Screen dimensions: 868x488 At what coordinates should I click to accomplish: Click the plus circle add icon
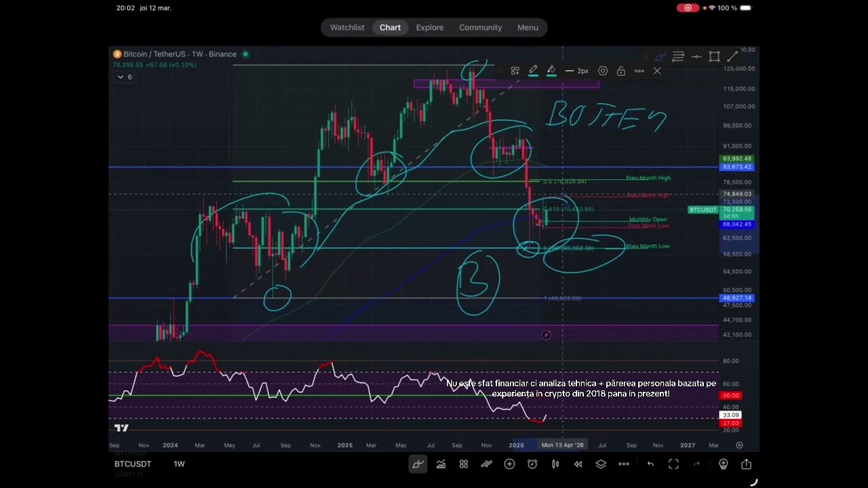click(x=509, y=464)
